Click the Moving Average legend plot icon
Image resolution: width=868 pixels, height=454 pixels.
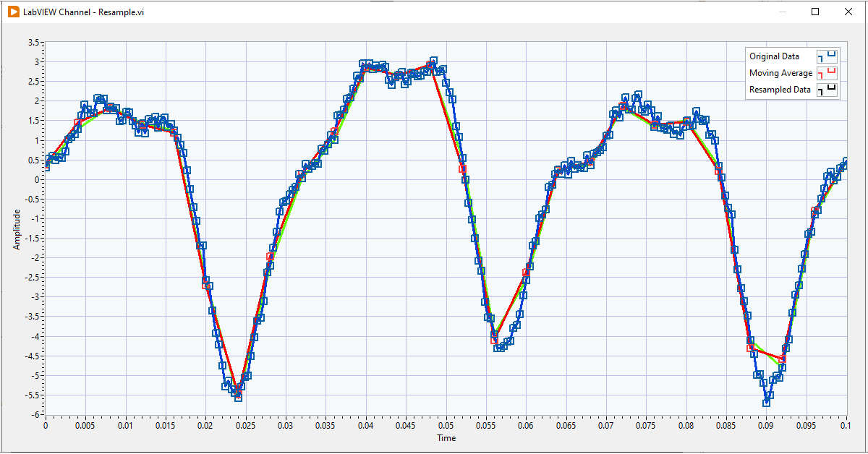point(827,73)
